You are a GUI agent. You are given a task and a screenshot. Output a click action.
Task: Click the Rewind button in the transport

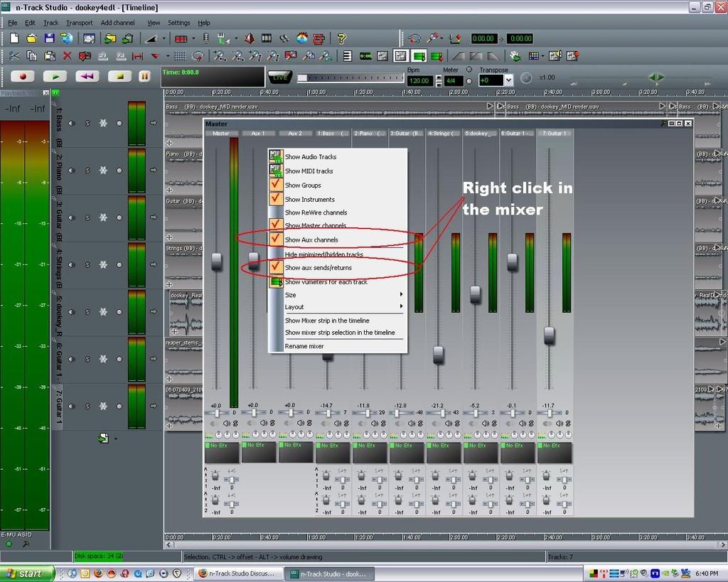(87, 76)
